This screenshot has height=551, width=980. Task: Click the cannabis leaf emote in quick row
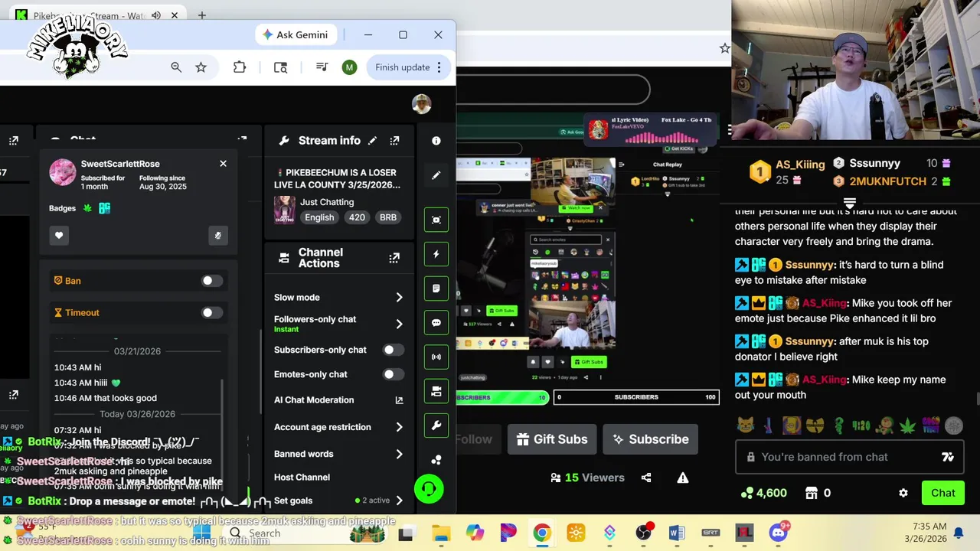(x=907, y=425)
